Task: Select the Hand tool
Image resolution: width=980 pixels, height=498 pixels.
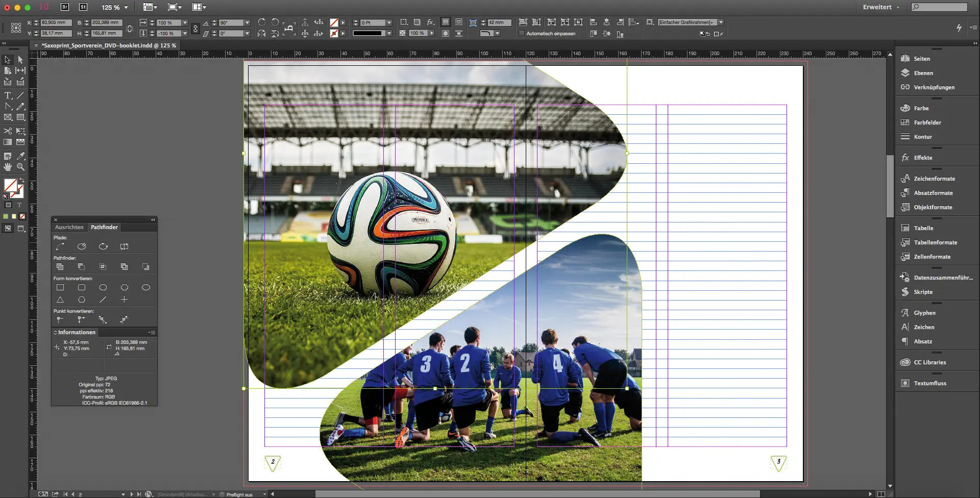Action: (8, 167)
